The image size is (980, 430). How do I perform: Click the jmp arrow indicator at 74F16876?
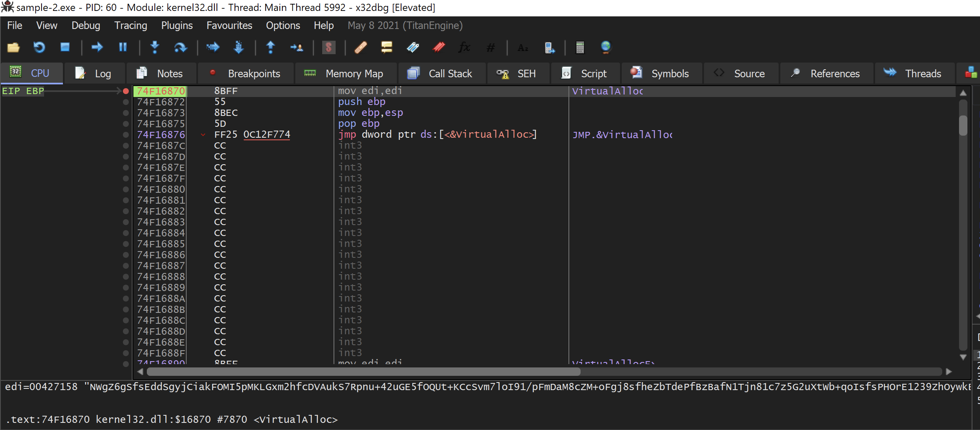pyautogui.click(x=203, y=135)
